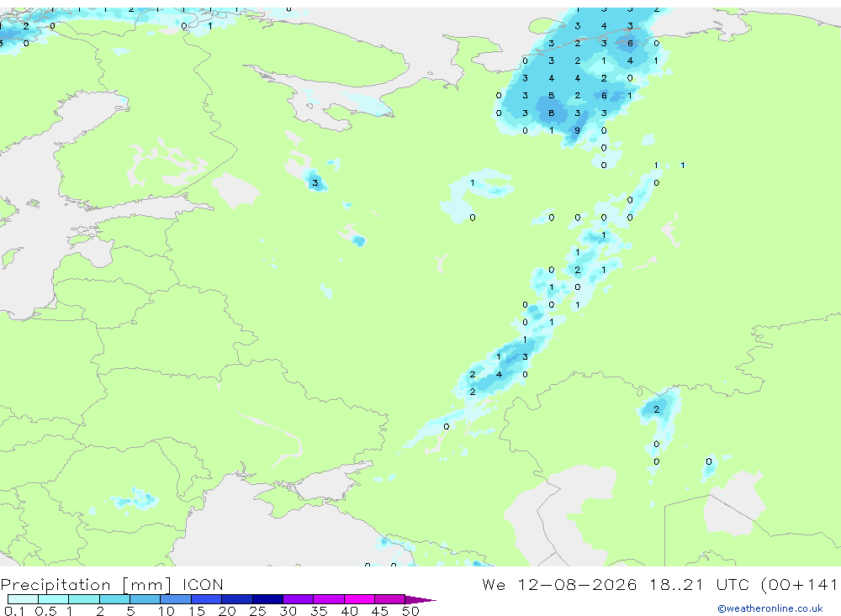Click the "Precipitation [mm] ICON" title text
This screenshot has height=616, width=841.
click(x=112, y=584)
